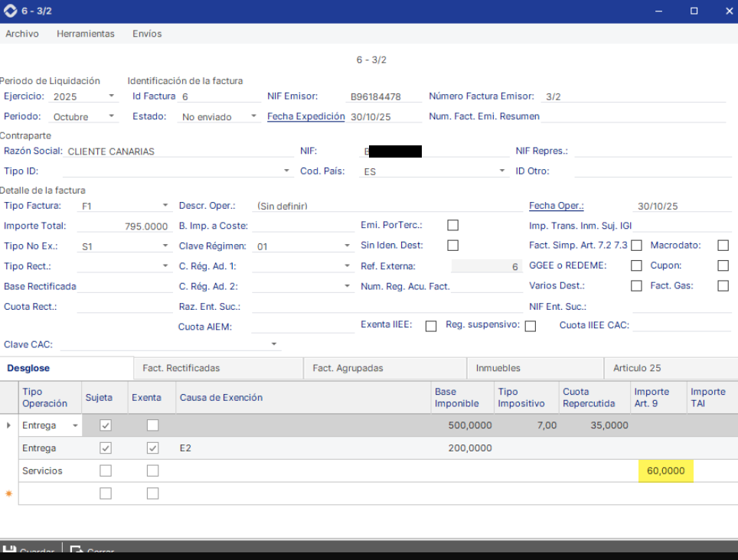Expand the Periodo dropdown showing Octubre
This screenshot has width=738, height=560.
pos(112,116)
